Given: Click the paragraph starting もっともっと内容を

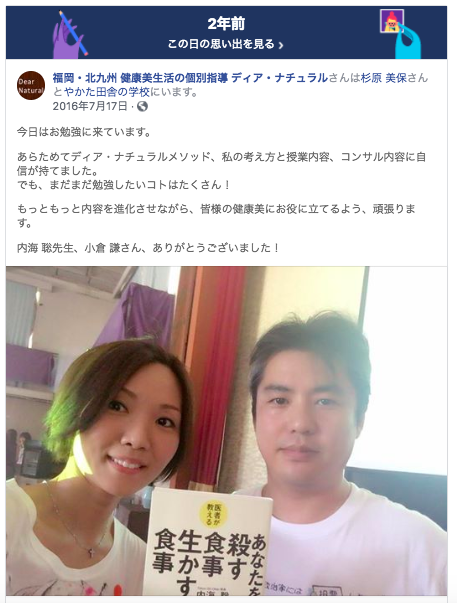Looking at the screenshot, I should coord(216,216).
